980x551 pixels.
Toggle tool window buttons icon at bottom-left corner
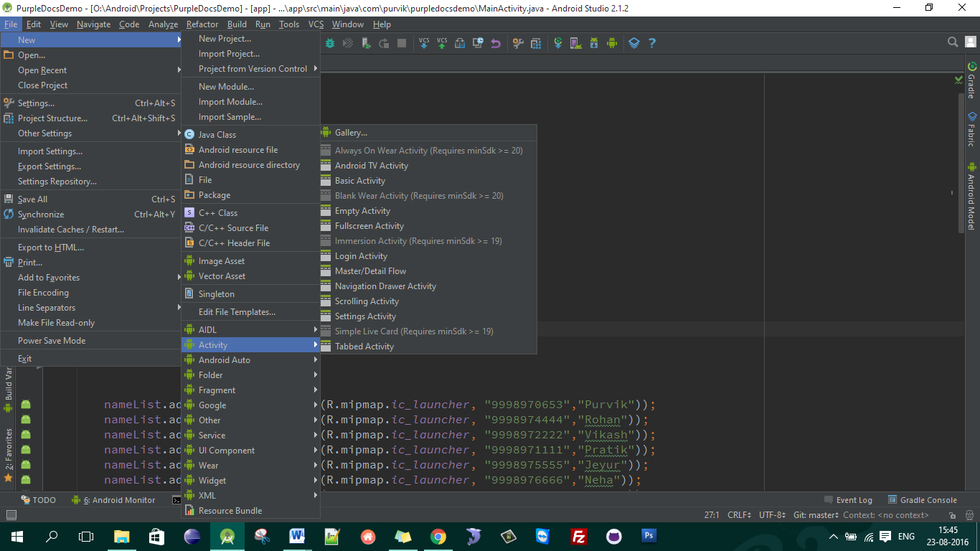tap(11, 515)
